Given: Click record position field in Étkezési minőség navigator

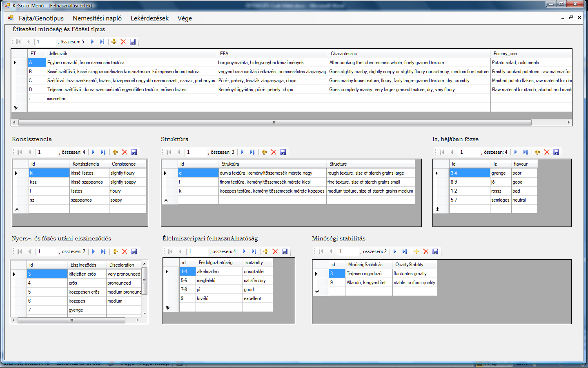Looking at the screenshot, I should pos(46,42).
